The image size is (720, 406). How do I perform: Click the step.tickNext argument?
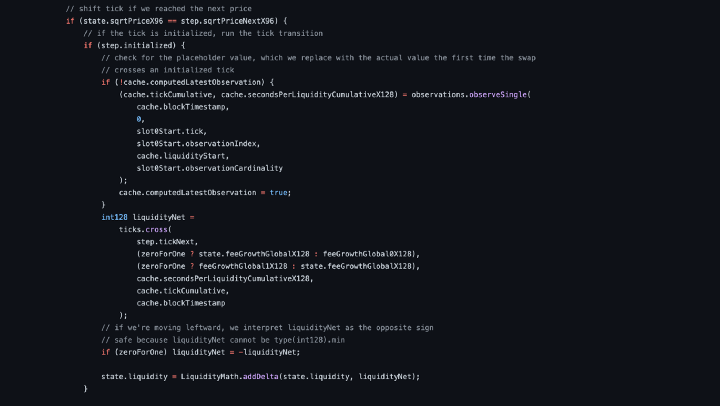[x=167, y=241]
